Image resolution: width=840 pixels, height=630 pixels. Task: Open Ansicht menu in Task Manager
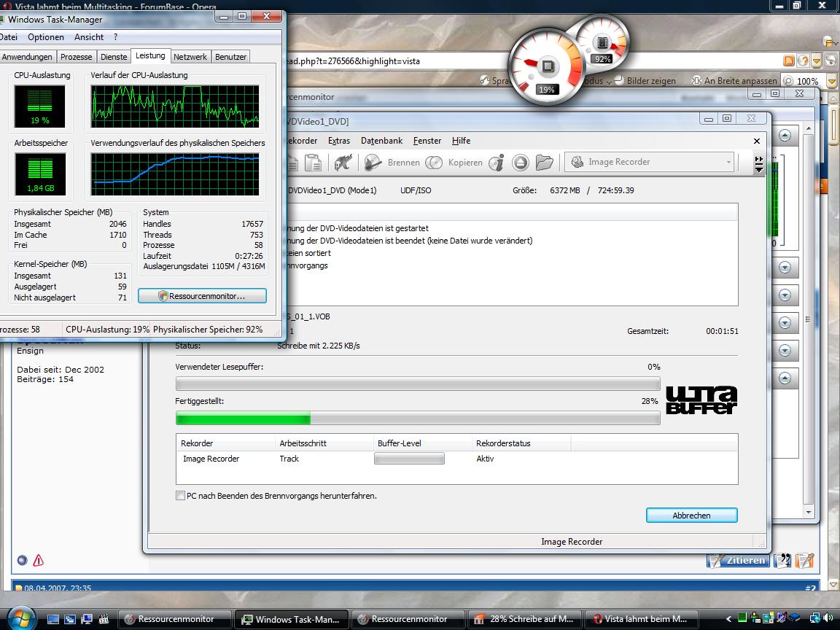(89, 37)
